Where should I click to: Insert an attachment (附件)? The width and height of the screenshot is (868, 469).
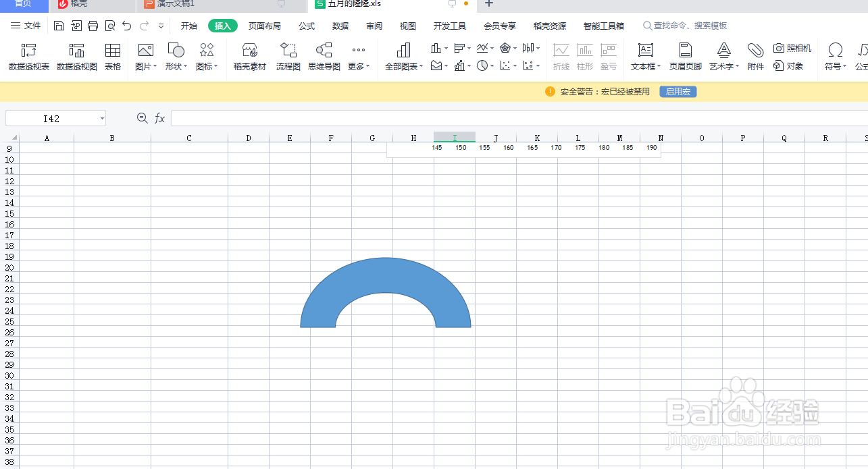click(x=755, y=57)
